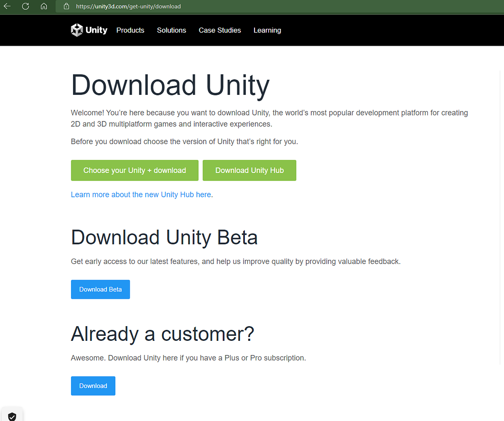Click the Unity wordmark next to the logo
This screenshot has width=504, height=421.
pos(97,30)
